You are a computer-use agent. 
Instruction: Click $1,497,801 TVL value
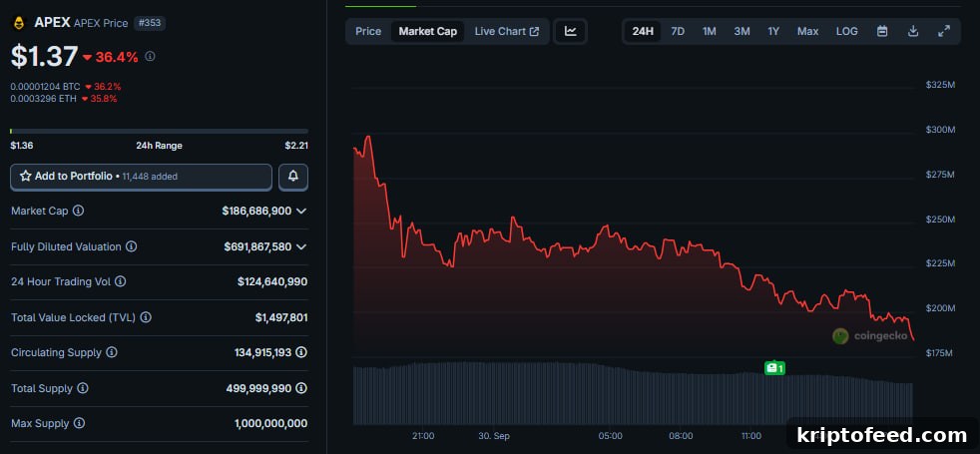[281, 317]
